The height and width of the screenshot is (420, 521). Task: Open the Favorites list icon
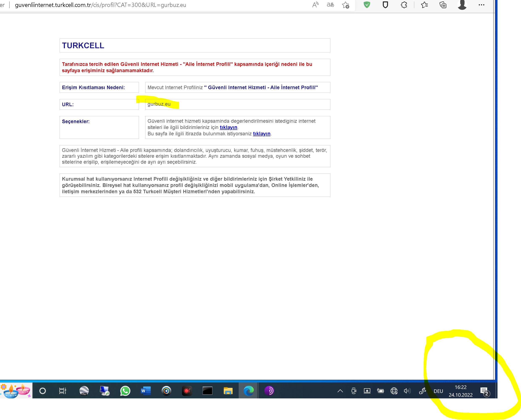(424, 5)
